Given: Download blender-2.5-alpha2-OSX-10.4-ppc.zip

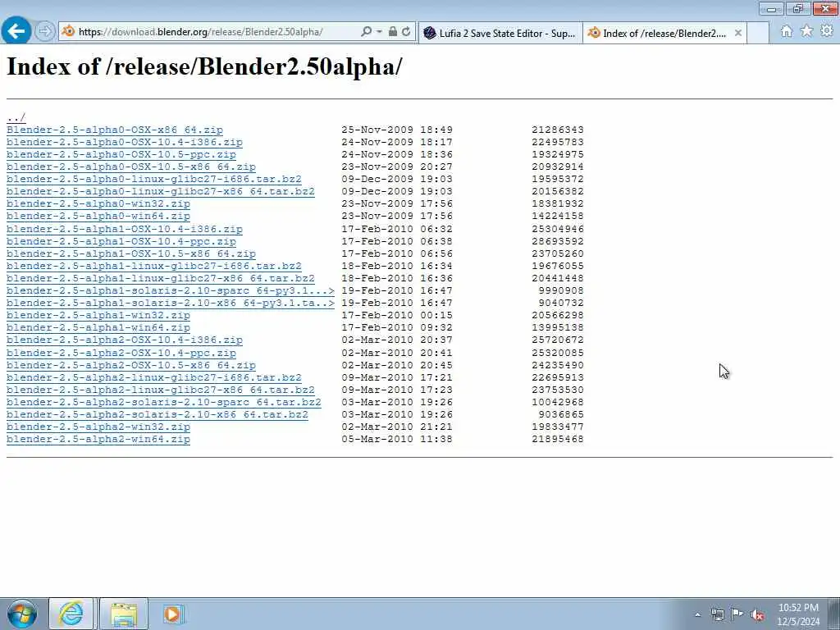Looking at the screenshot, I should tap(121, 353).
